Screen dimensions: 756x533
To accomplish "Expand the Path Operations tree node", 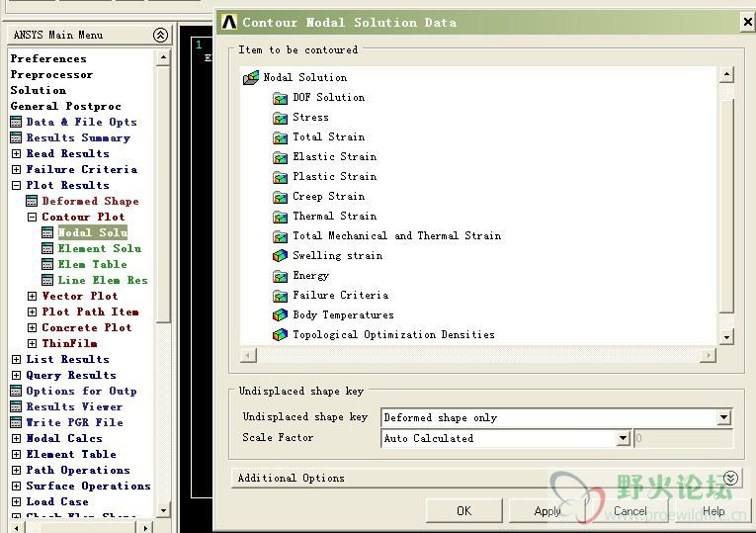I will pyautogui.click(x=16, y=471).
